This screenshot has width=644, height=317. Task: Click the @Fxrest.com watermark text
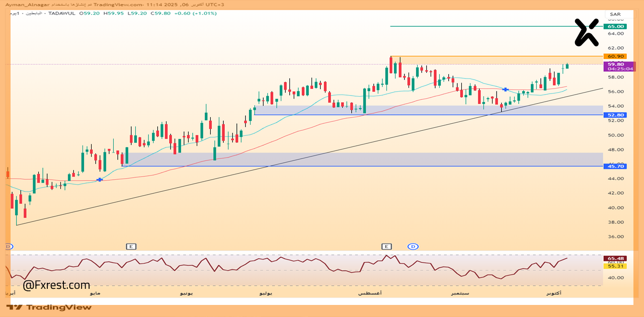pos(57,285)
